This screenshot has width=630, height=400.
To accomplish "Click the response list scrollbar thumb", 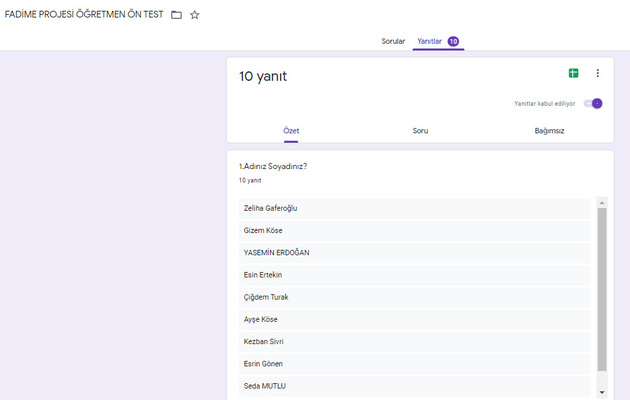I will [602, 290].
